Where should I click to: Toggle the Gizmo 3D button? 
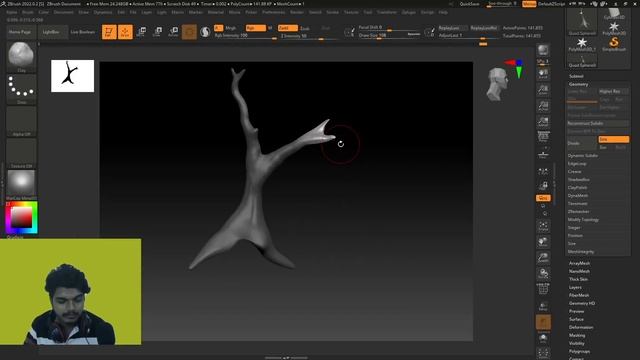[x=189, y=32]
